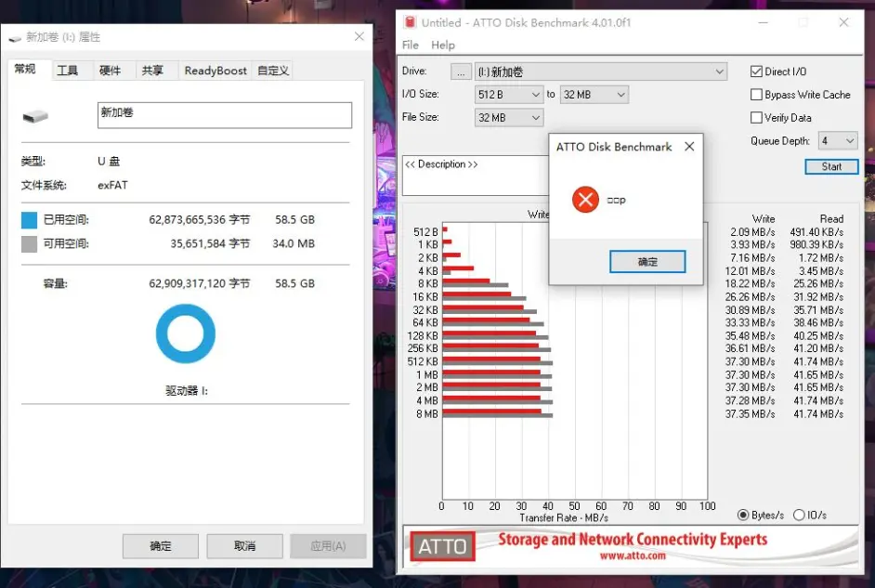The height and width of the screenshot is (588, 875).
Task: Click the 512 B row label in chart
Action: pyautogui.click(x=425, y=231)
